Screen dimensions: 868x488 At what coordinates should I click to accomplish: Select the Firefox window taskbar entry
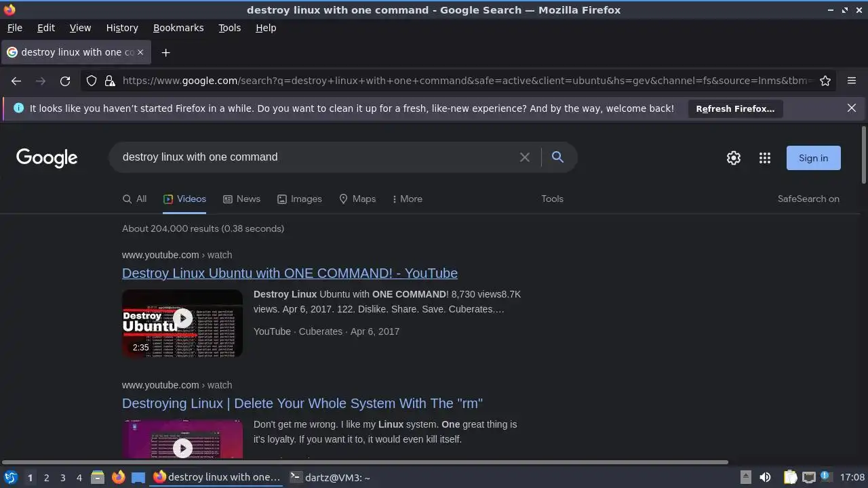pyautogui.click(x=217, y=477)
